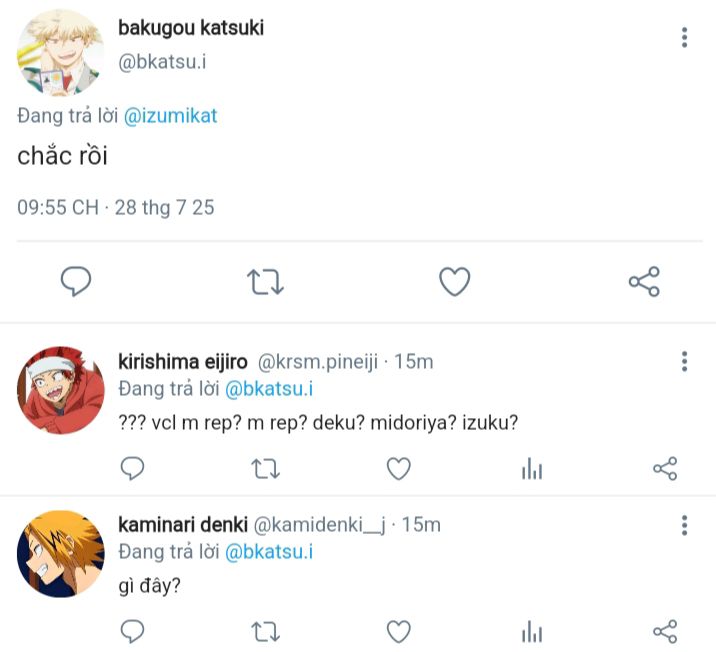Screen dimensions: 716x652
Task: Like bakugou katsuki's main tweet
Action: pos(455,283)
